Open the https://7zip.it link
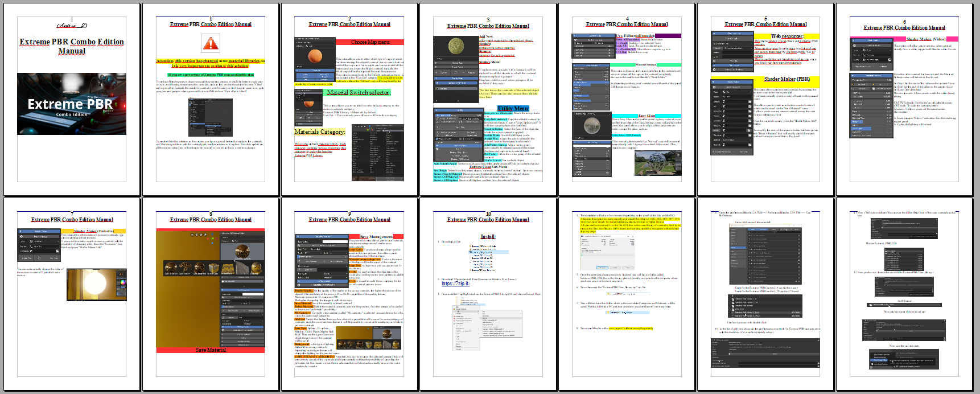 (x=455, y=284)
